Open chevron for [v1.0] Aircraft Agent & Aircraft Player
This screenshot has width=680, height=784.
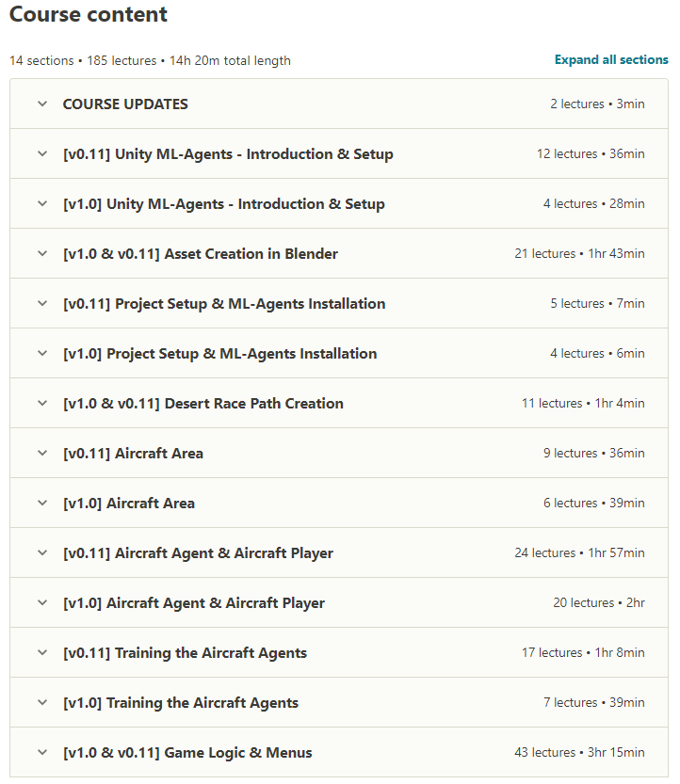42,602
